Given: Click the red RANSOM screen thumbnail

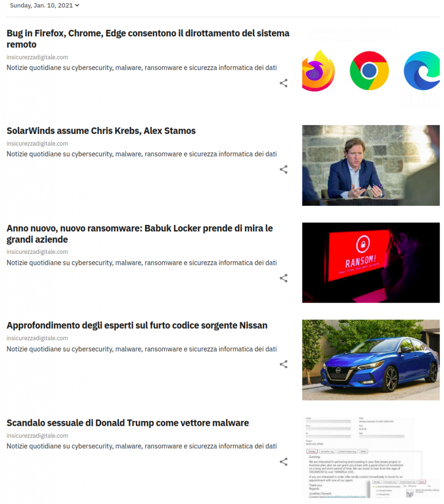Looking at the screenshot, I should (371, 263).
